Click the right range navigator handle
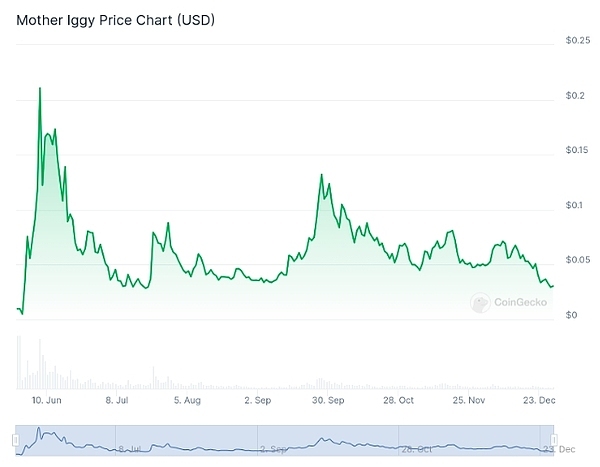Screen dimensions: 600x467 (551, 440)
